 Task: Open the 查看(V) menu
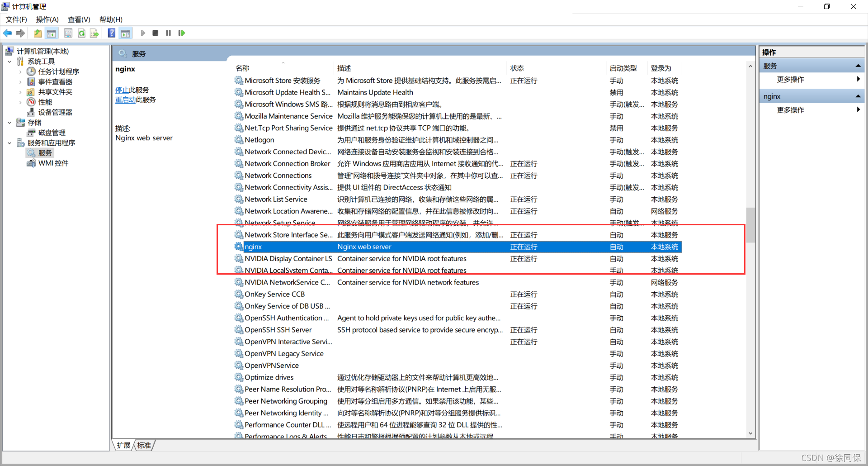coord(79,19)
